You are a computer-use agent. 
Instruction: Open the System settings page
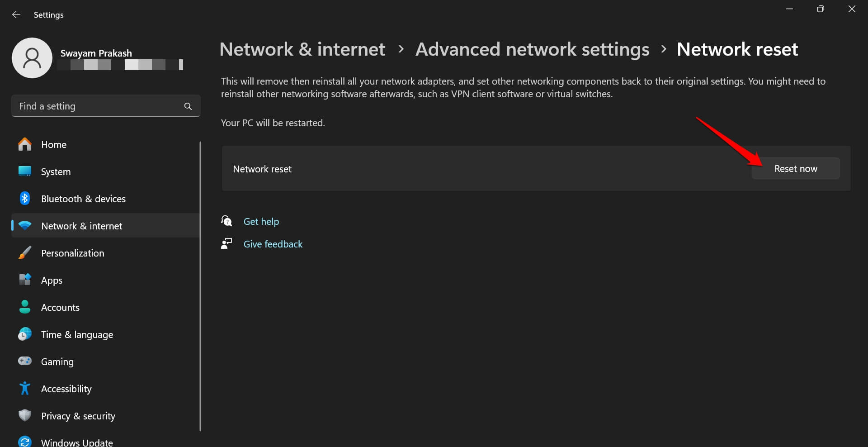tap(56, 172)
